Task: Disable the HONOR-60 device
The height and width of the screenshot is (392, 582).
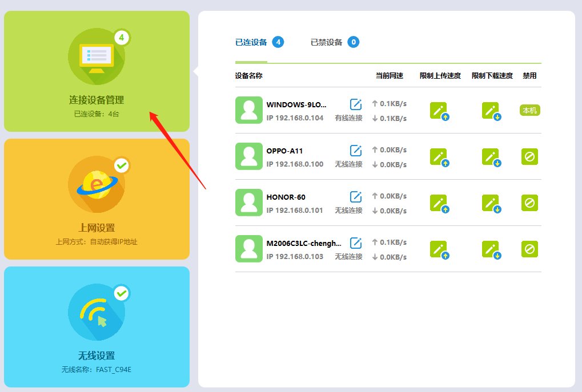Action: [x=529, y=203]
